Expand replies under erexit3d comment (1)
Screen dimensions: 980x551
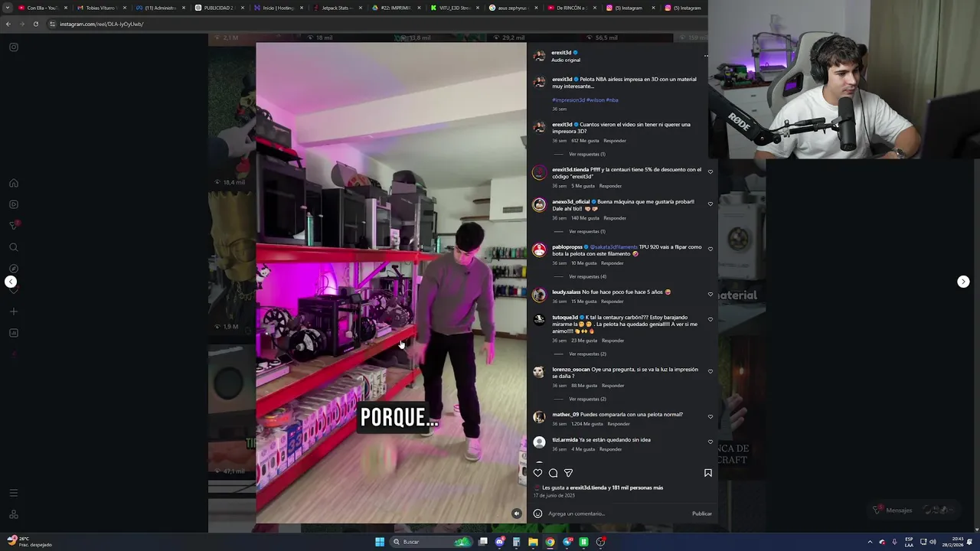[586, 154]
